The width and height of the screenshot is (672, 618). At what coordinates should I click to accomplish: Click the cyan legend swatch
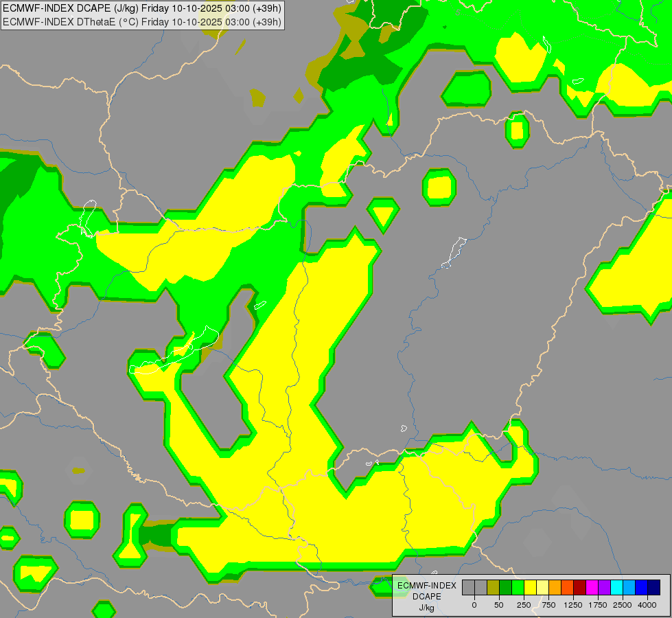click(616, 587)
